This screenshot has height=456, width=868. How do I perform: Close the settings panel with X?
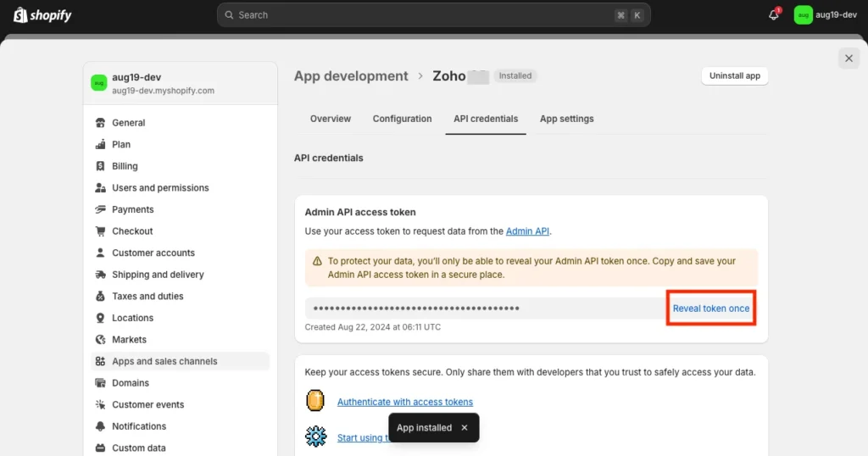[x=849, y=58]
